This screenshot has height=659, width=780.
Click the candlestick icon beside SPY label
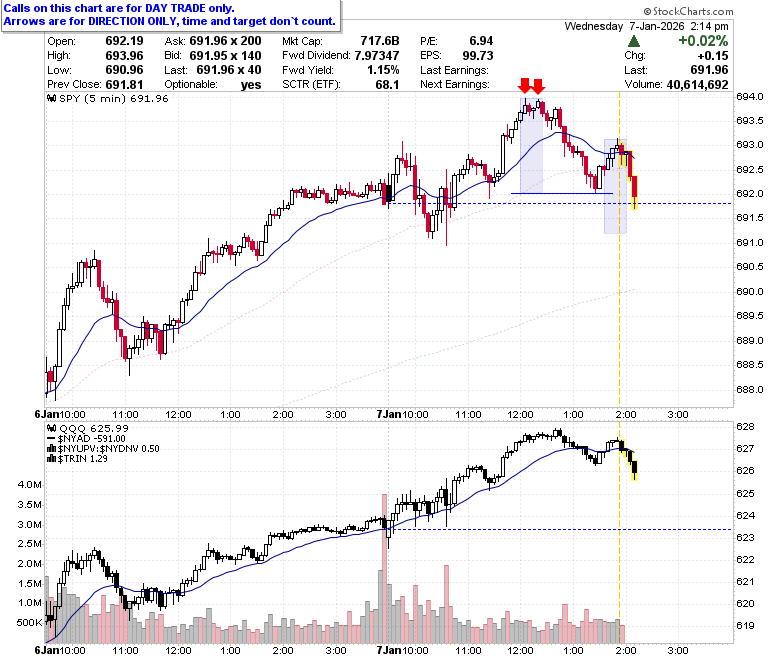click(x=51, y=98)
